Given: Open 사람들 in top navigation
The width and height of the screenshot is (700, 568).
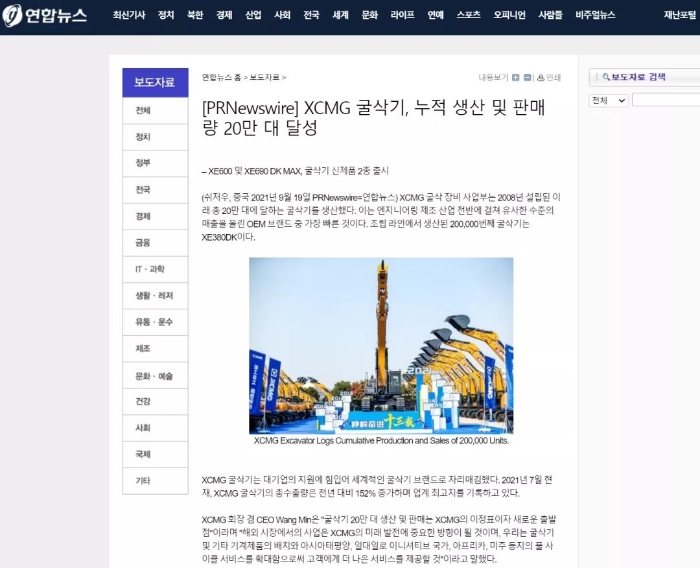Looking at the screenshot, I should (x=550, y=15).
